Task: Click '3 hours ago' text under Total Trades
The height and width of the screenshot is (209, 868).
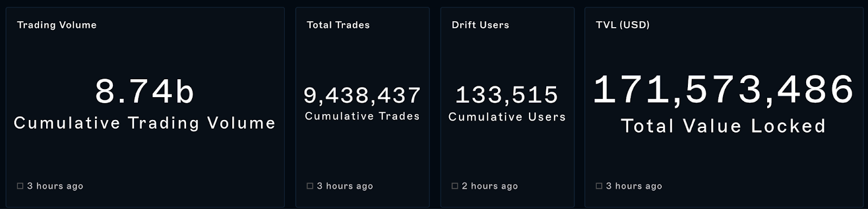Action: [345, 186]
